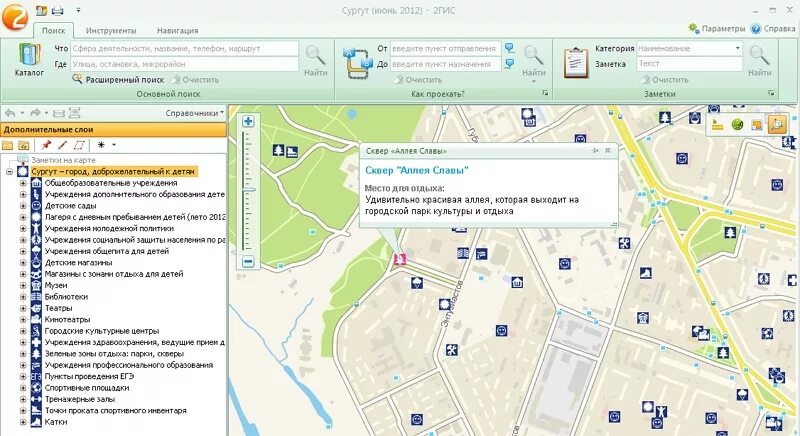Click Расширенный поиск

point(118,80)
